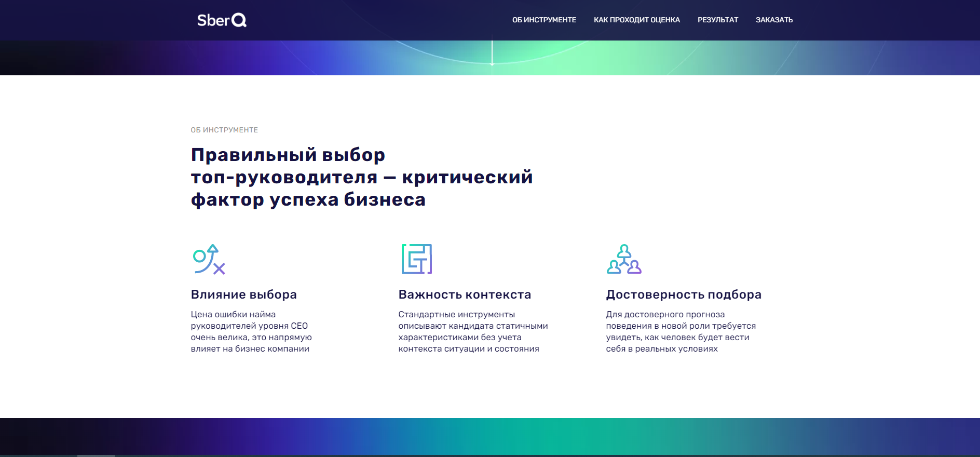Click the SberQ logo
980x457 pixels.
tap(222, 20)
